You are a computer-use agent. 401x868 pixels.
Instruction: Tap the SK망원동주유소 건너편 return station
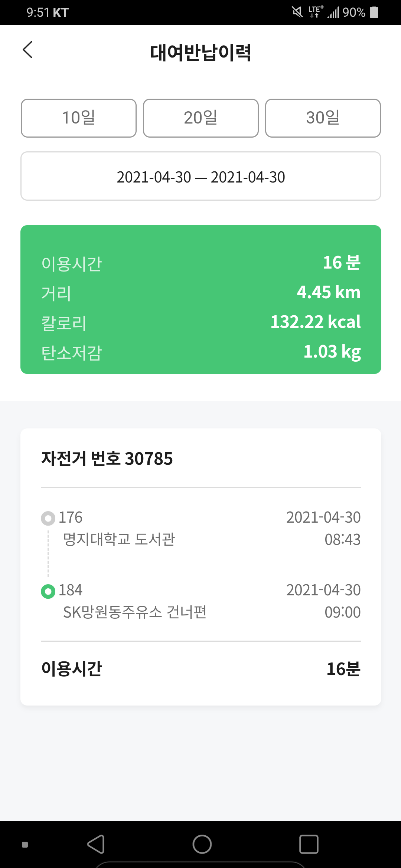[x=135, y=612]
